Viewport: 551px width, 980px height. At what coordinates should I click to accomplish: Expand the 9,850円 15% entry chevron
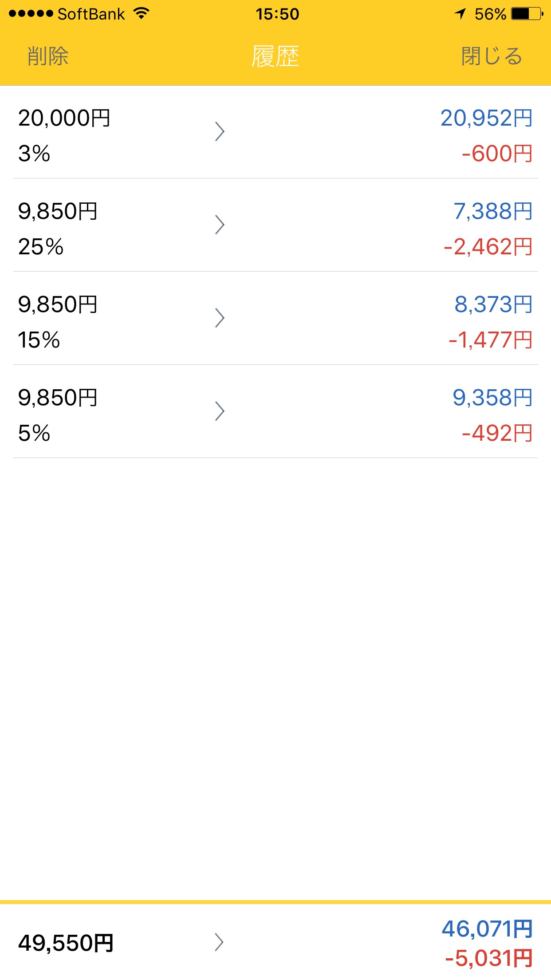pyautogui.click(x=220, y=318)
